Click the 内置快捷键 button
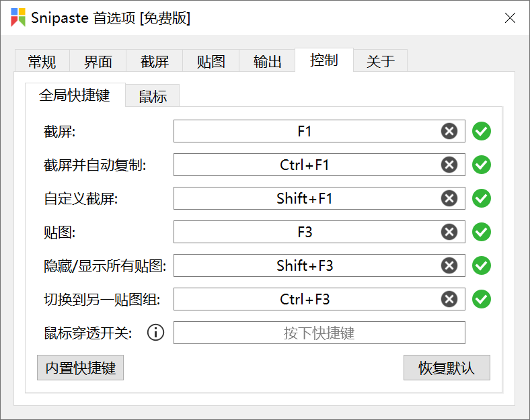Image resolution: width=530 pixels, height=420 pixels. pyautogui.click(x=81, y=368)
